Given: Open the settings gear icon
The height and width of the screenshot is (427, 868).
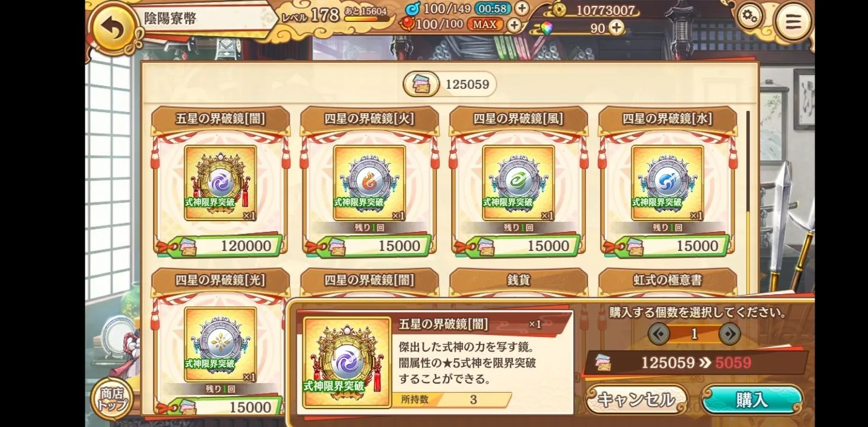Looking at the screenshot, I should point(749,17).
